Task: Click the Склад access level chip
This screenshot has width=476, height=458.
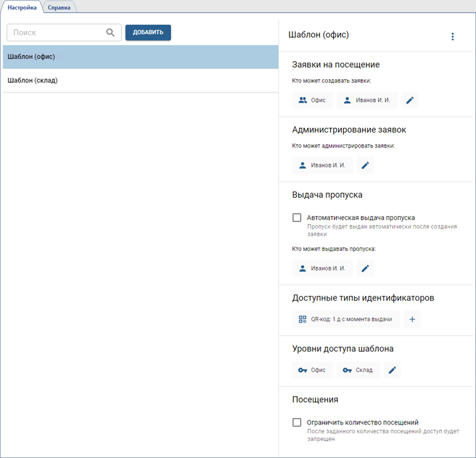Action: click(x=358, y=370)
